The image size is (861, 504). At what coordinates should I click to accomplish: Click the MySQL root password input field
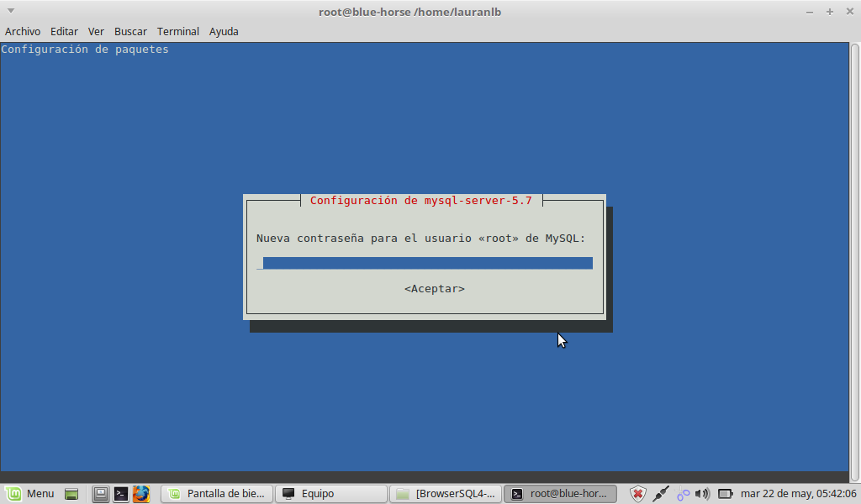[x=426, y=263]
